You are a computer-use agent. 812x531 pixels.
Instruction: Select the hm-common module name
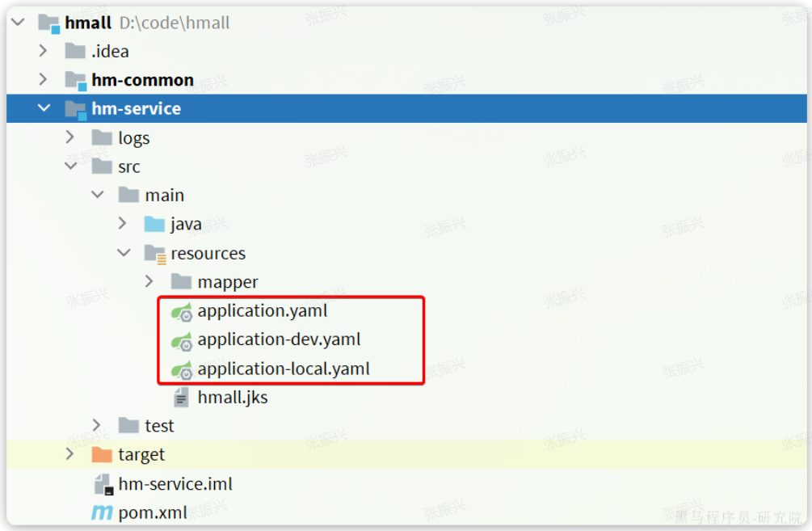click(142, 80)
